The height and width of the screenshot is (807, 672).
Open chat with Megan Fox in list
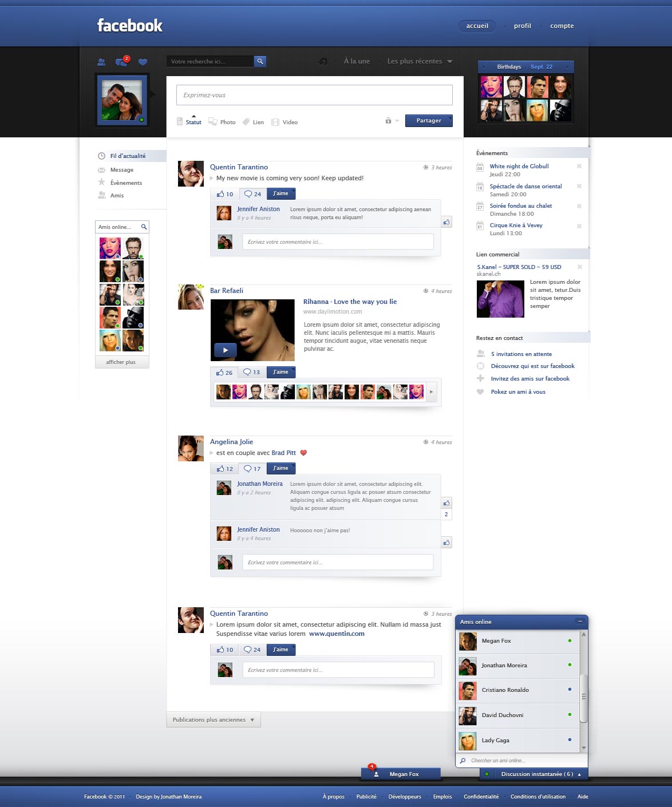click(518, 641)
